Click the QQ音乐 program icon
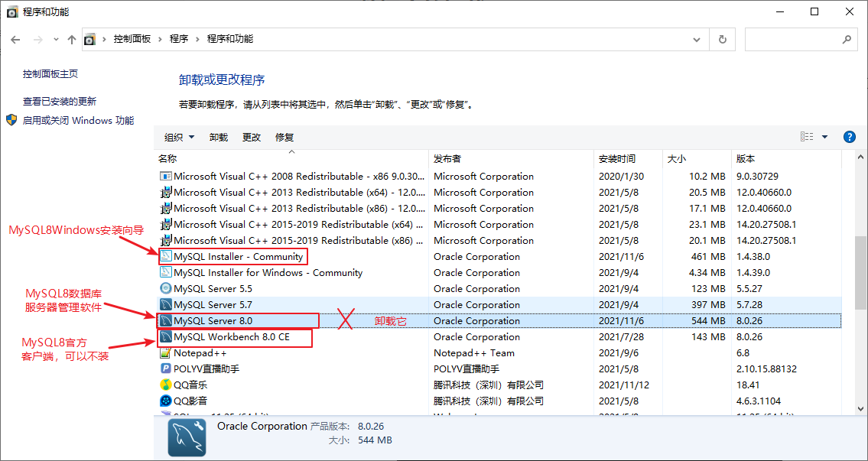Viewport: 868px width, 461px height. (165, 385)
